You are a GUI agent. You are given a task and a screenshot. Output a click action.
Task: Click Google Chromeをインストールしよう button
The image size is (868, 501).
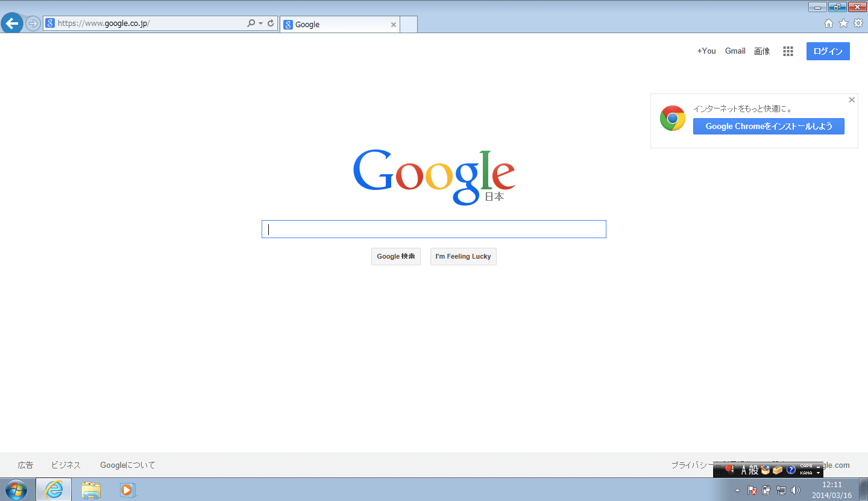coord(769,126)
